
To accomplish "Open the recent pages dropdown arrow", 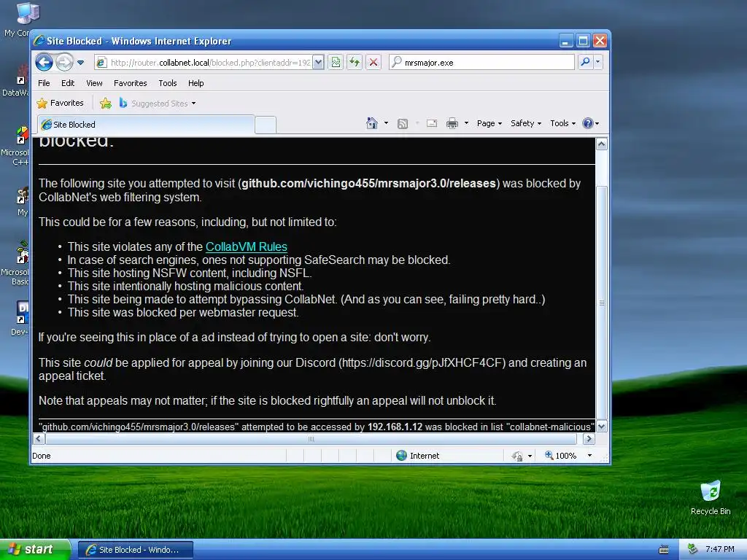I will (80, 63).
